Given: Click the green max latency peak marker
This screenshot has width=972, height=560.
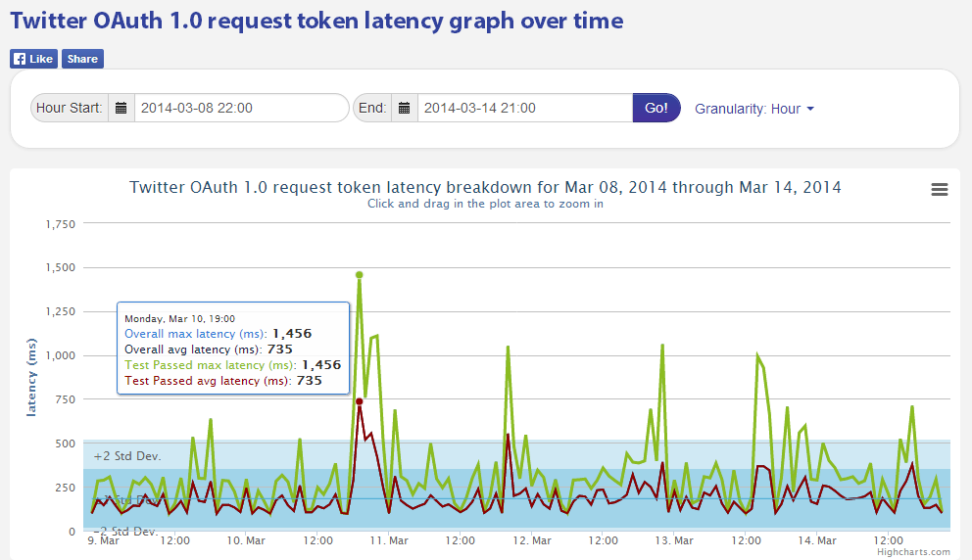Looking at the screenshot, I should (359, 275).
